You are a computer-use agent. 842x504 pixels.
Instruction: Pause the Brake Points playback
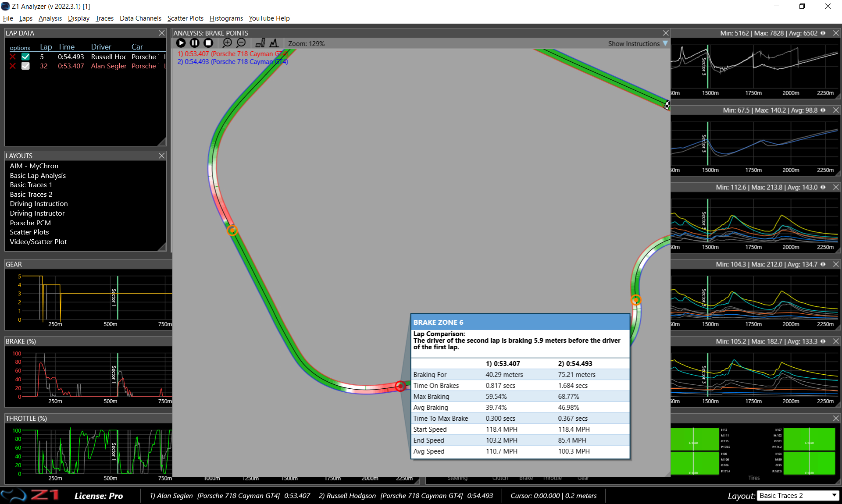195,43
